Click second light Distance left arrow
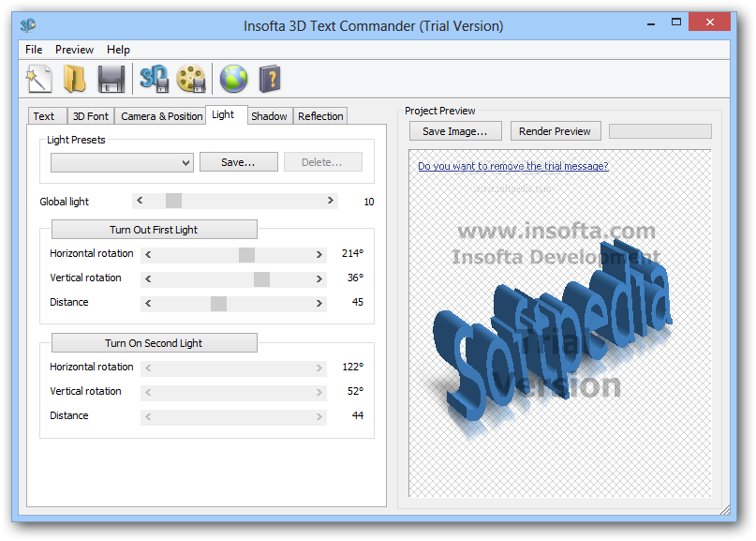Screen dimensions: 756x541 148,417
